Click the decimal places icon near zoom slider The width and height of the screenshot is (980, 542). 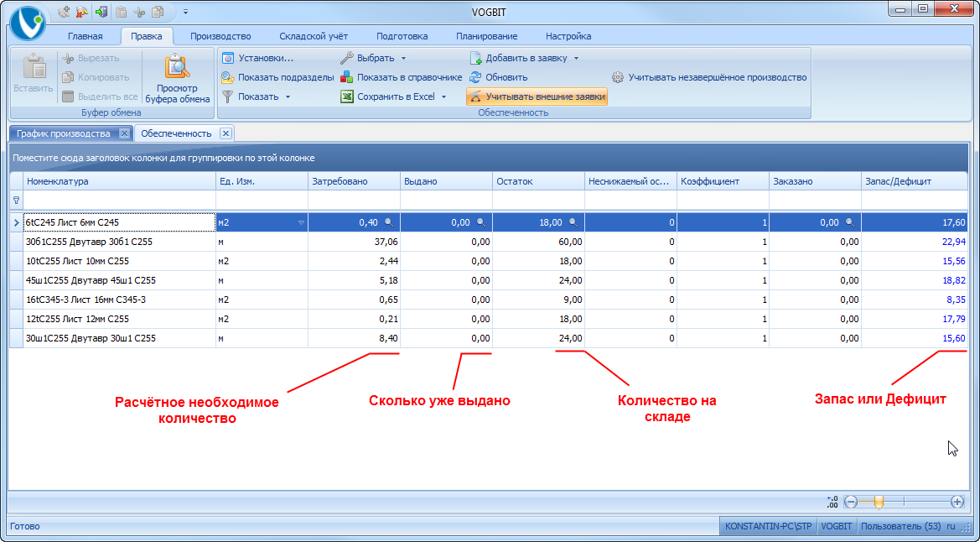coord(832,502)
